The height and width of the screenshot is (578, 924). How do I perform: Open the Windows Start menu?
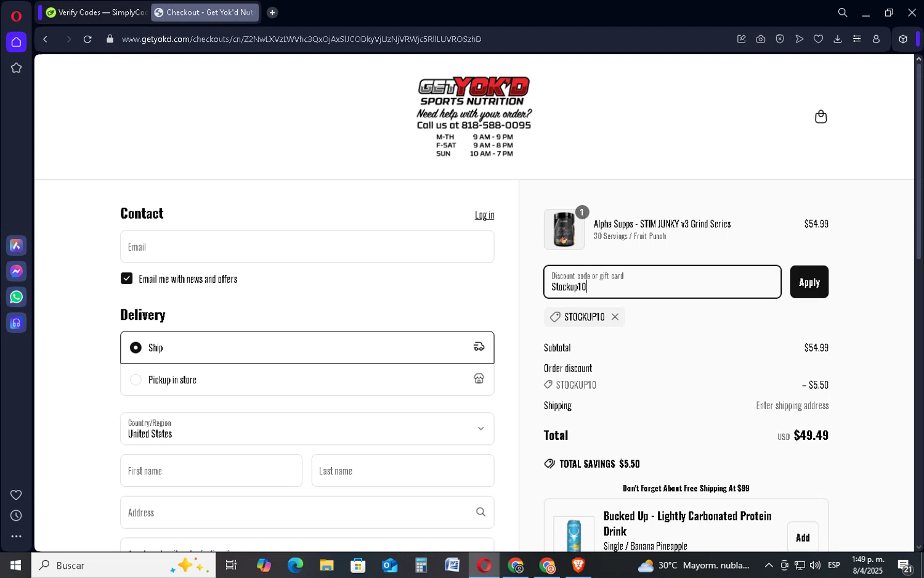[15, 565]
